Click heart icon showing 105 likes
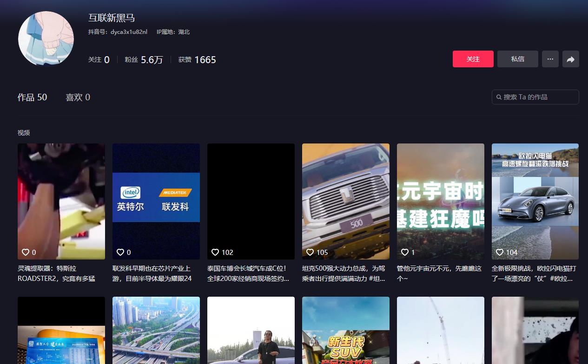The width and height of the screenshot is (588, 364). [x=310, y=252]
